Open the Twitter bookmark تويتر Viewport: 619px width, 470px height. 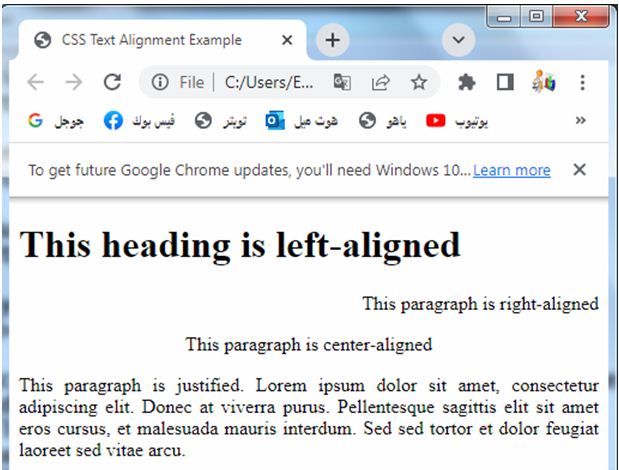click(x=221, y=121)
